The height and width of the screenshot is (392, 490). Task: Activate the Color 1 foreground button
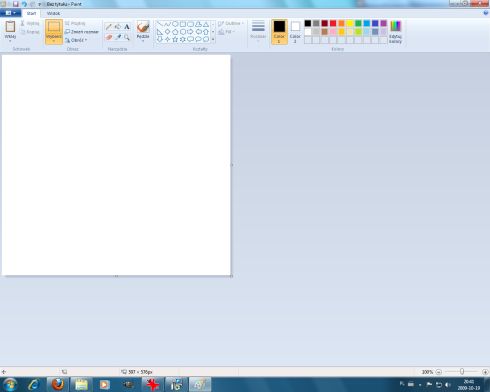click(x=279, y=32)
